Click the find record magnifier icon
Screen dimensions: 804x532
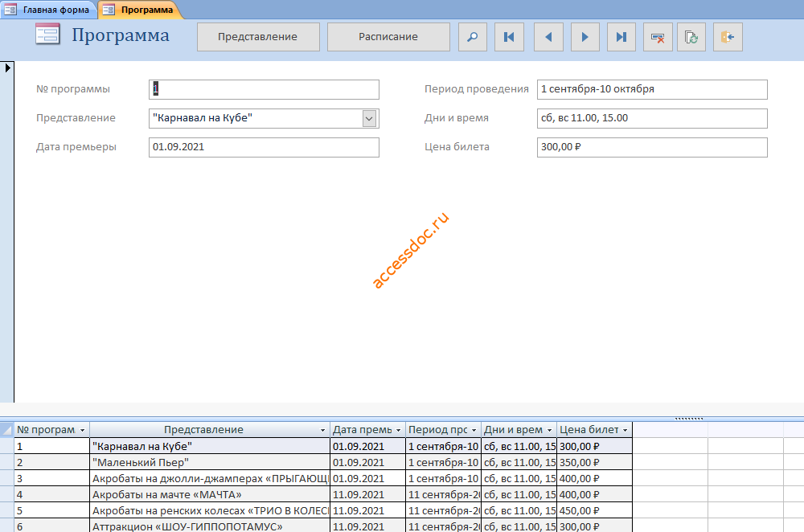(x=472, y=37)
